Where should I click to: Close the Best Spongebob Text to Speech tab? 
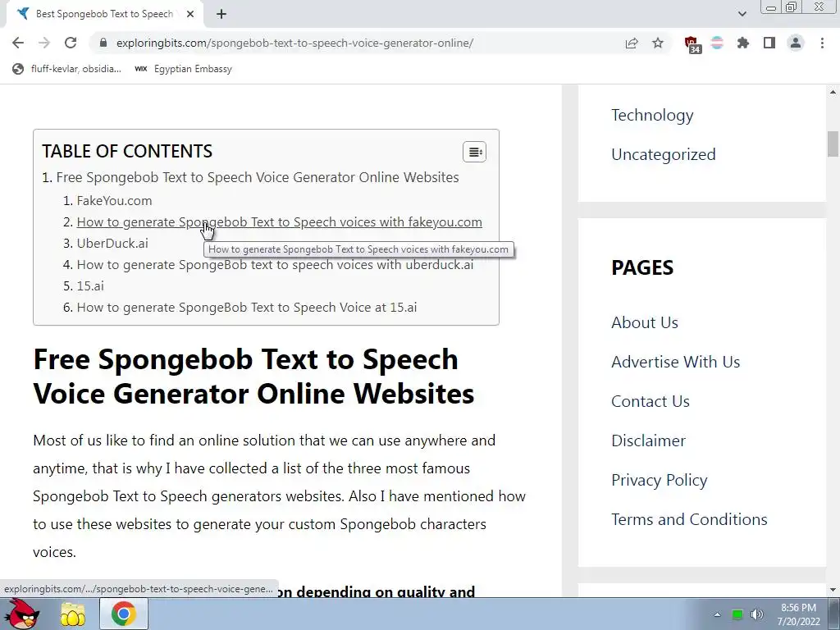[190, 14]
